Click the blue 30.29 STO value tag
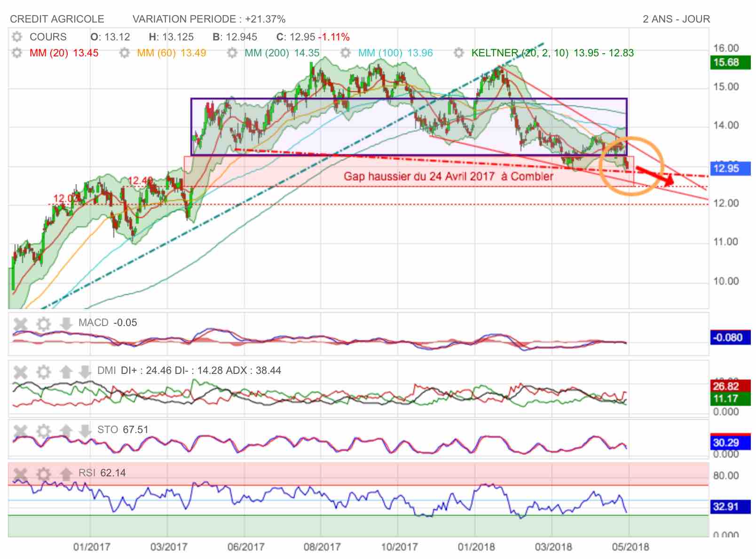The image size is (756, 559). tap(729, 443)
